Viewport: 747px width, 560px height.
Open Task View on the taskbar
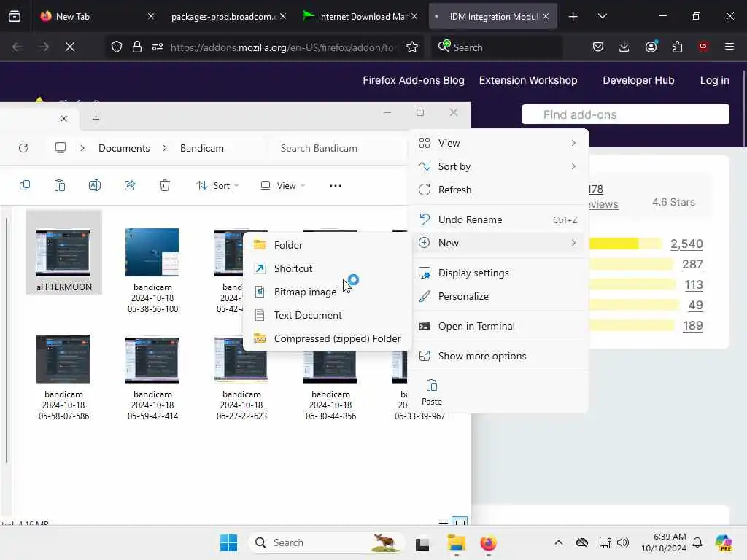422,543
